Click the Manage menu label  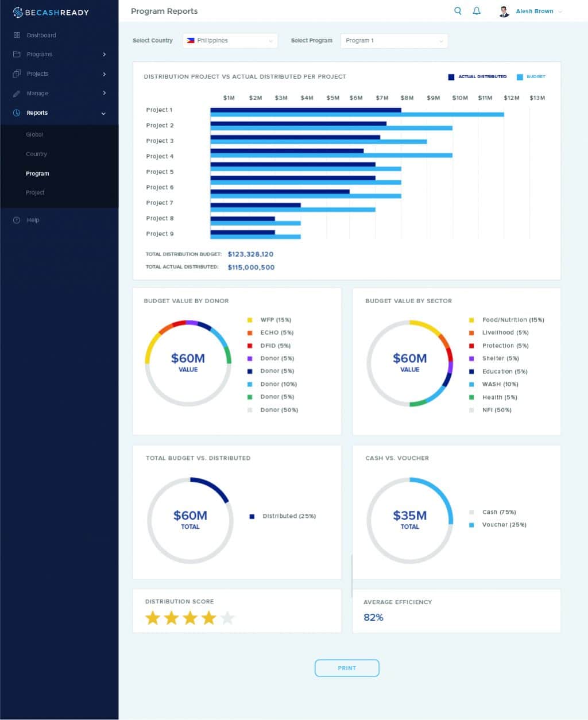tap(38, 93)
